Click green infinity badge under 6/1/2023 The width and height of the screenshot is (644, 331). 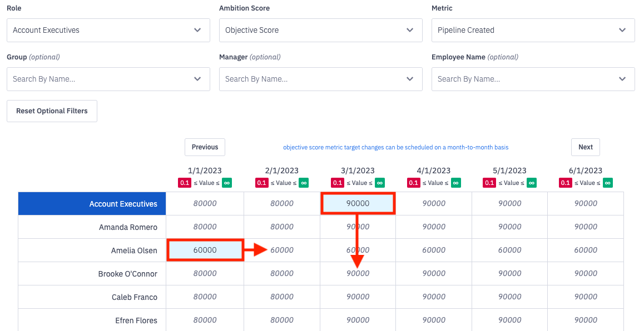point(608,183)
